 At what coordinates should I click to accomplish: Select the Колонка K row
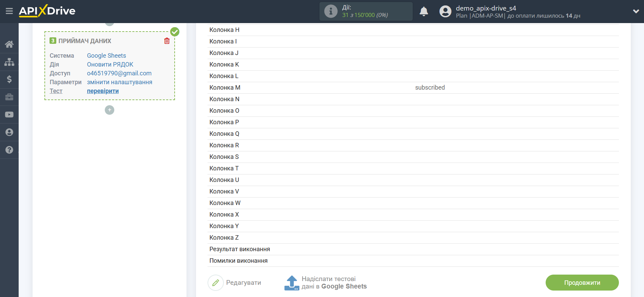(x=413, y=64)
